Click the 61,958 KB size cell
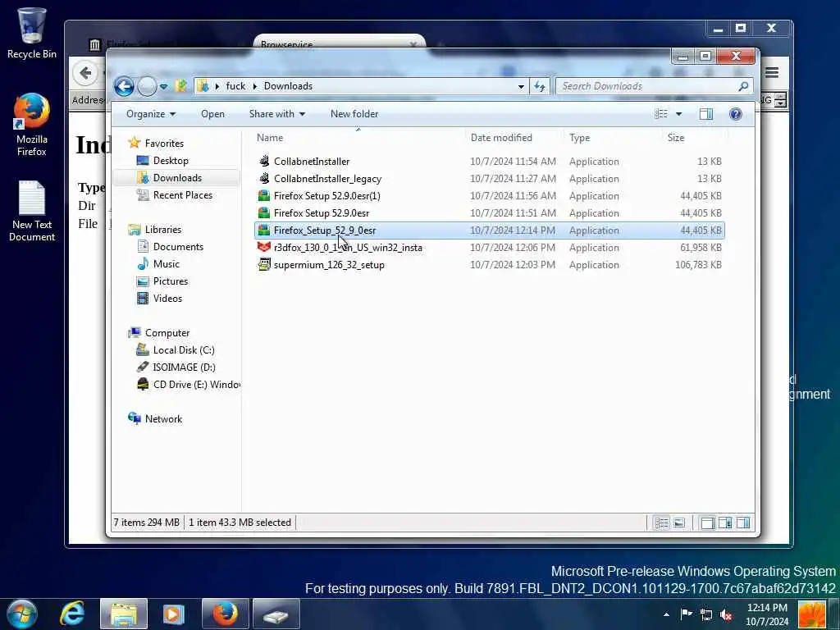 [701, 248]
